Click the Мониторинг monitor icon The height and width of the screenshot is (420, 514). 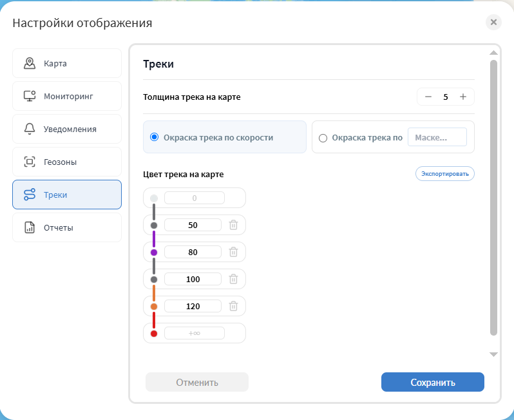click(x=30, y=96)
